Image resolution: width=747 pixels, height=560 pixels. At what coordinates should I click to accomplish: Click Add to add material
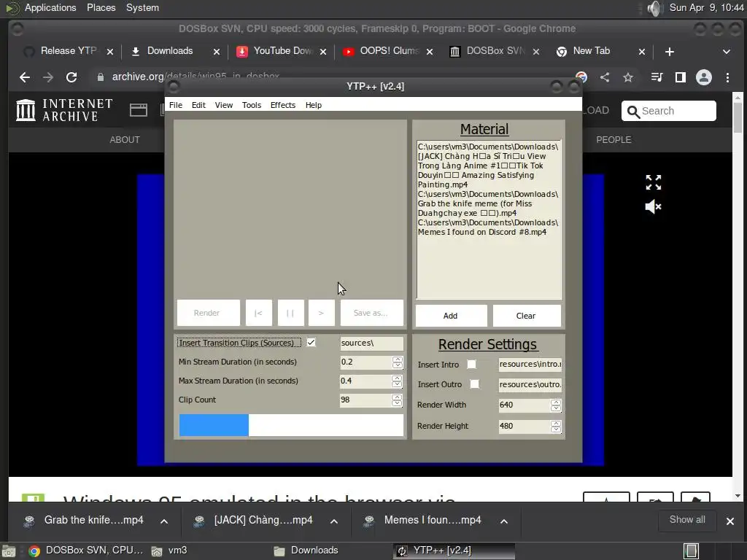pyautogui.click(x=451, y=316)
